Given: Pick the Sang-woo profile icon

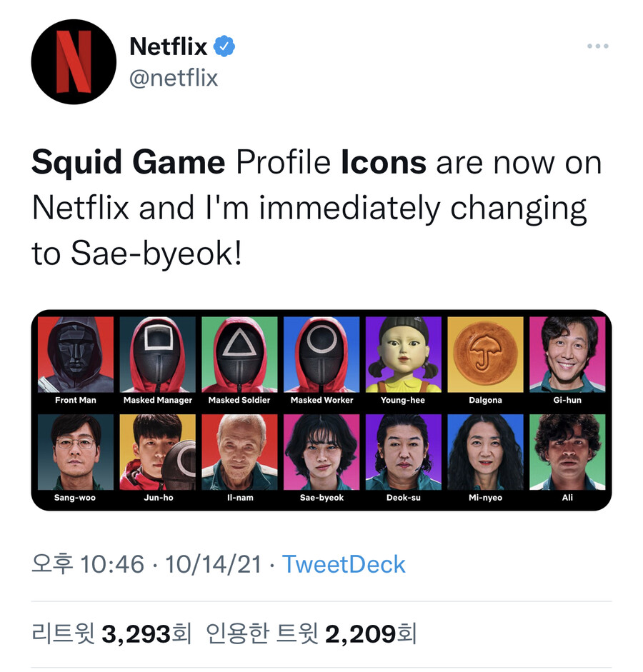Looking at the screenshot, I should [x=76, y=452].
